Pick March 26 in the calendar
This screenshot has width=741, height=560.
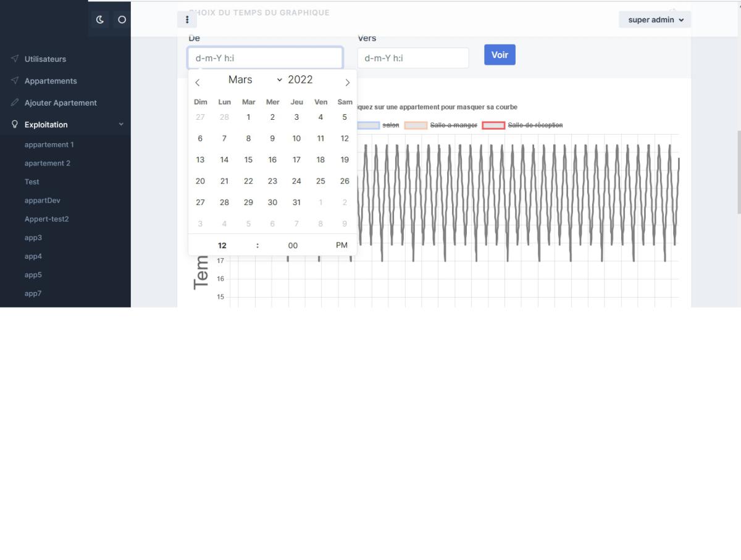[x=345, y=182]
